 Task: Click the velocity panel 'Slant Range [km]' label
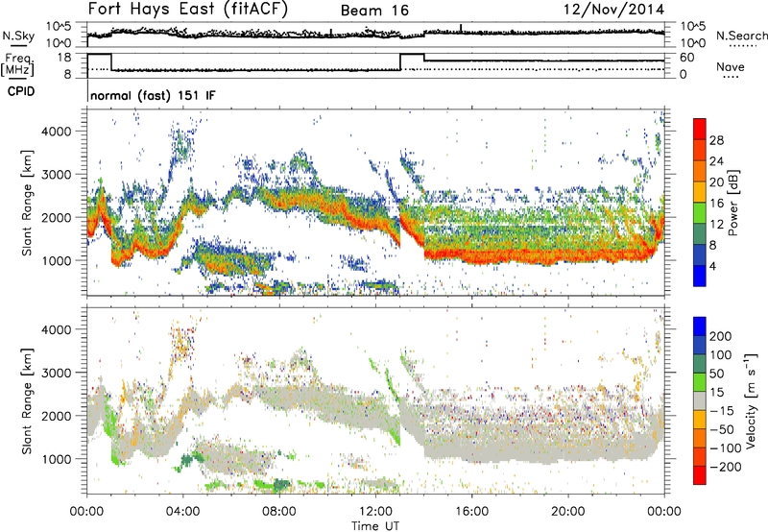coord(27,400)
